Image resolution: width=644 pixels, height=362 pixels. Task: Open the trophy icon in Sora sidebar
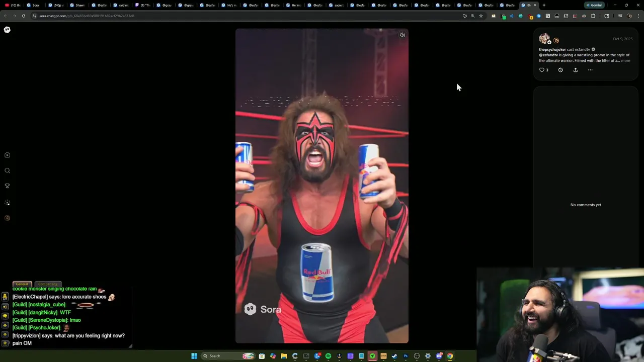(7, 186)
